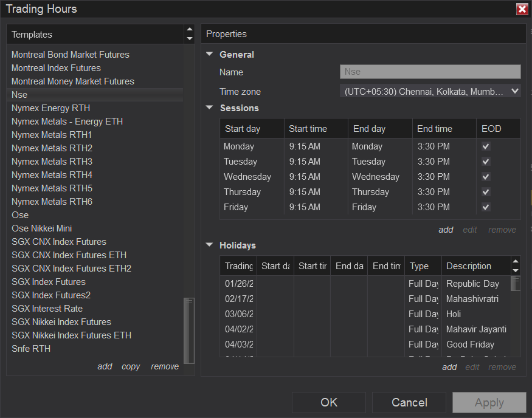Viewport: 532px width, 418px height.
Task: Click add link under Sessions table
Action: [x=446, y=230]
